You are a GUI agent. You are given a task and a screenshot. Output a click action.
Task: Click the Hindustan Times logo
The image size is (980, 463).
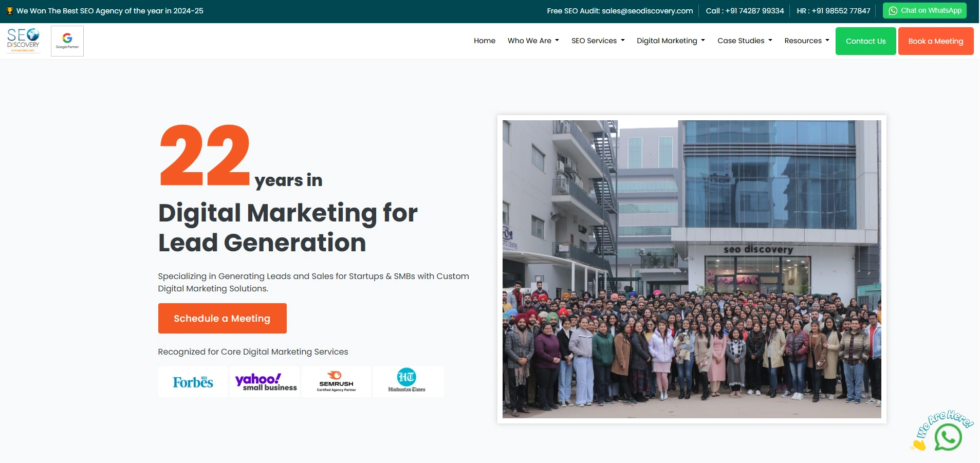(406, 382)
